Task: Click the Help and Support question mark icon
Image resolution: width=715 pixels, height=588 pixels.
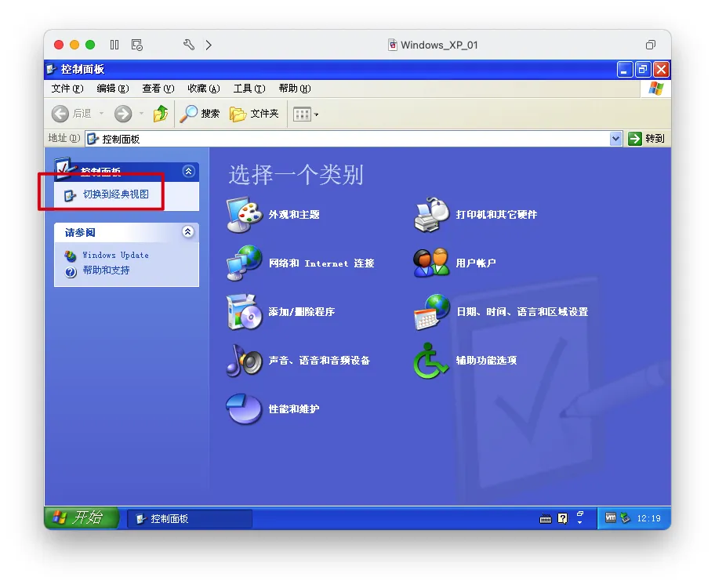Action: [x=71, y=272]
